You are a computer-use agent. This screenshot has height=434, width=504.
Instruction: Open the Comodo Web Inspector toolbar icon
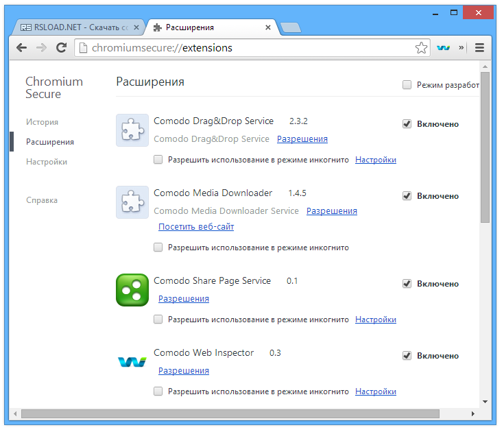point(443,48)
